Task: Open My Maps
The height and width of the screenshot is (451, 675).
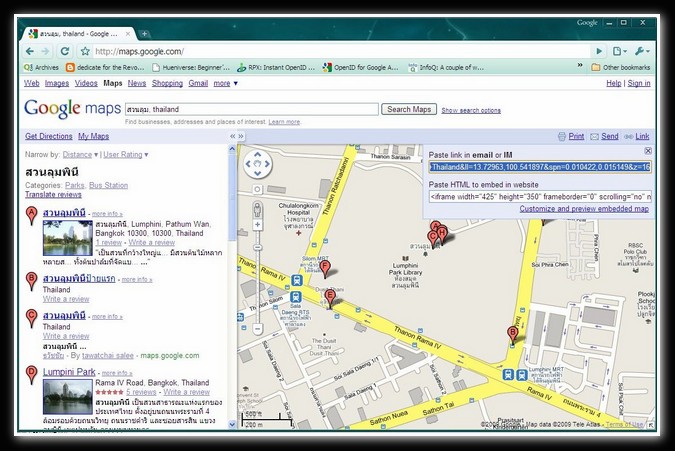Action: 93,136
